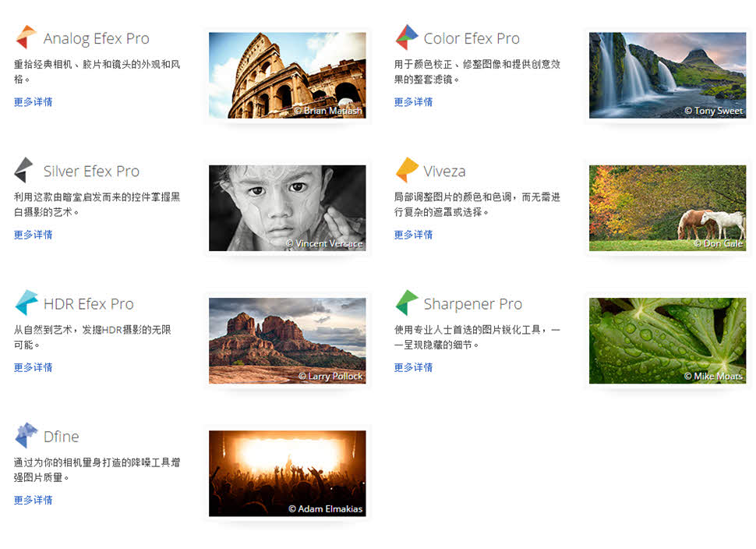View the concert crowd photo by Adam Elmakias

[288, 473]
